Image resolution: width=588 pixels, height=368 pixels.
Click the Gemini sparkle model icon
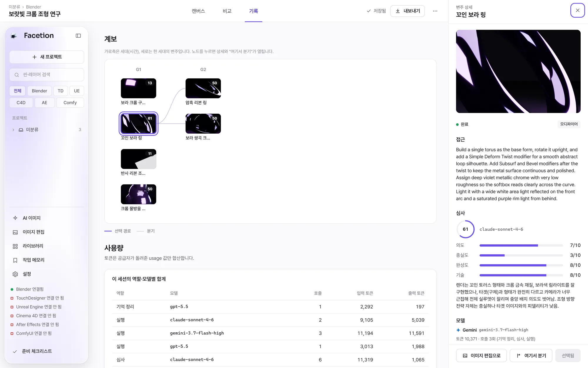pos(458,330)
